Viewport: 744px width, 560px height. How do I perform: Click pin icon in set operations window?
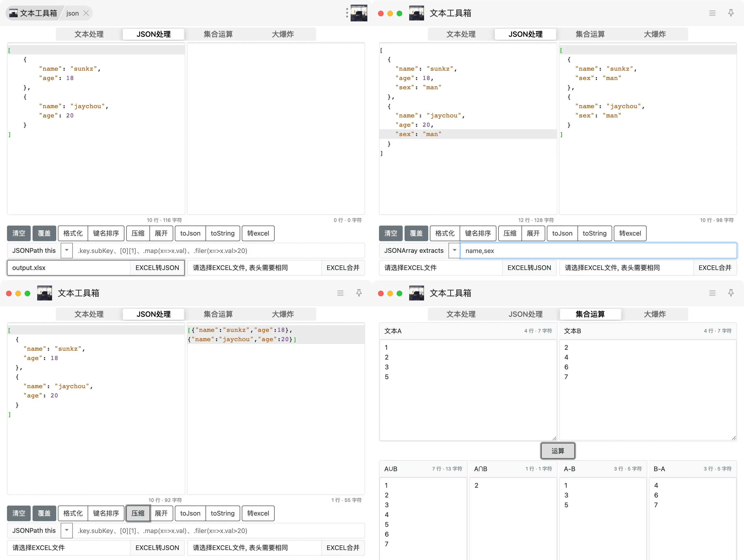click(731, 293)
